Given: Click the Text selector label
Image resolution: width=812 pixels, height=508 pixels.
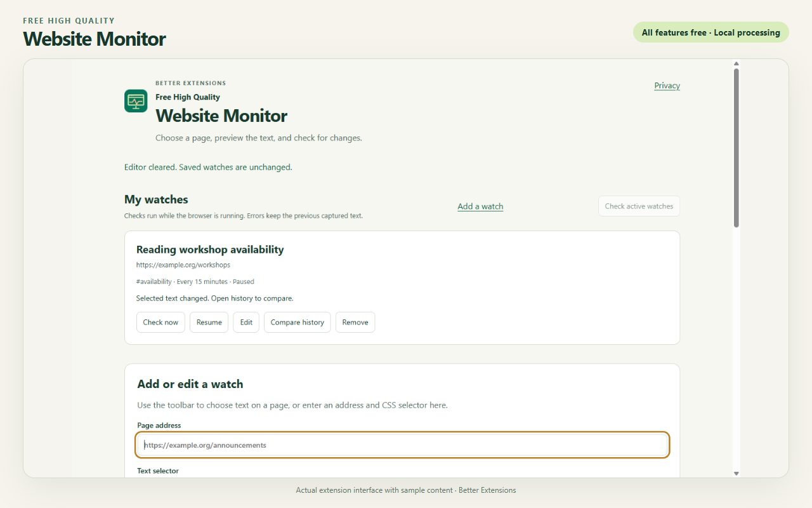Looking at the screenshot, I should (x=158, y=471).
